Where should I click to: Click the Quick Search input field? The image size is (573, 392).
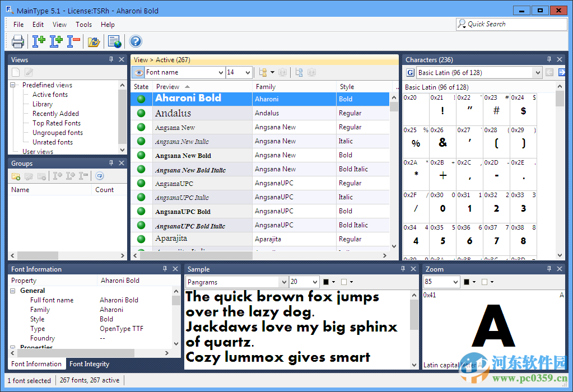click(x=511, y=24)
